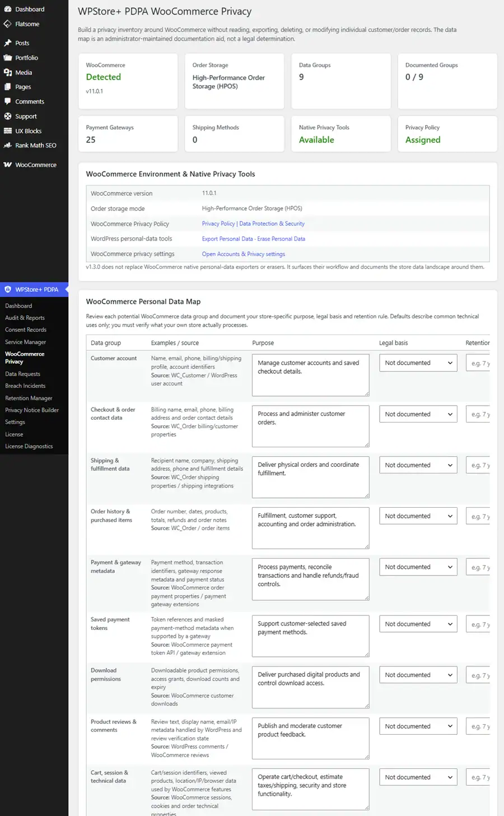The width and height of the screenshot is (504, 816).
Task: Click the green 'Detected' WooCommerce status
Action: tap(104, 77)
